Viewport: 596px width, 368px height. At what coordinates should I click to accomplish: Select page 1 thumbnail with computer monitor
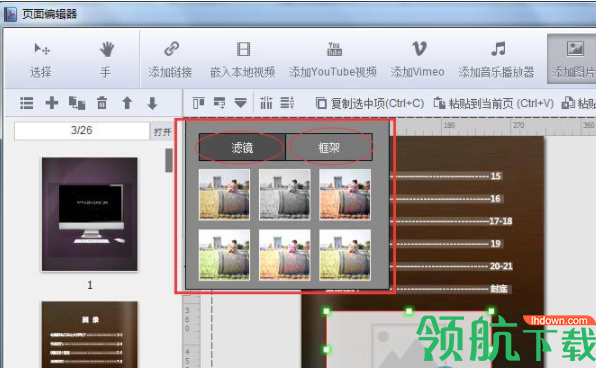coord(90,214)
